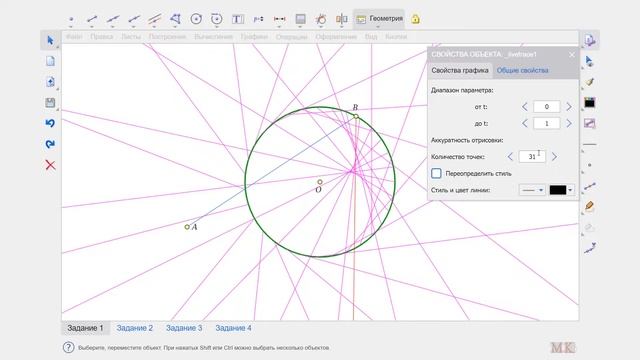Image resolution: width=640 pixels, height=360 pixels.
Task: Select the Polygon tool
Action: tap(175, 19)
